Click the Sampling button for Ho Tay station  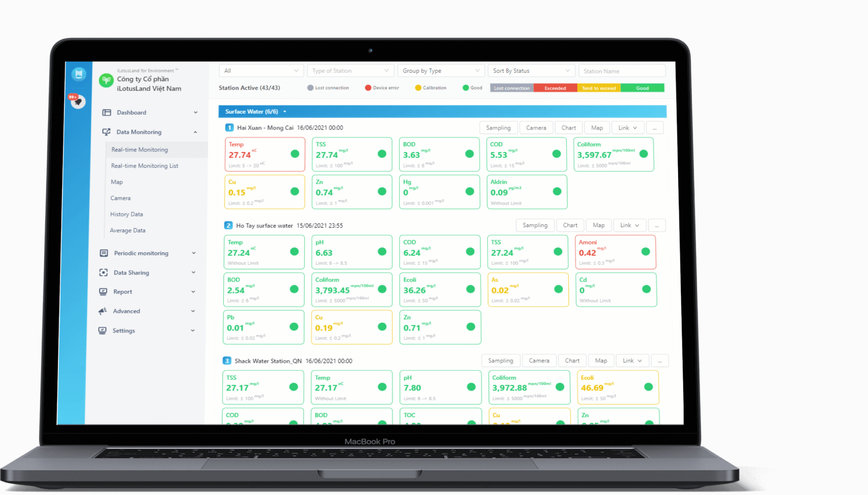535,225
